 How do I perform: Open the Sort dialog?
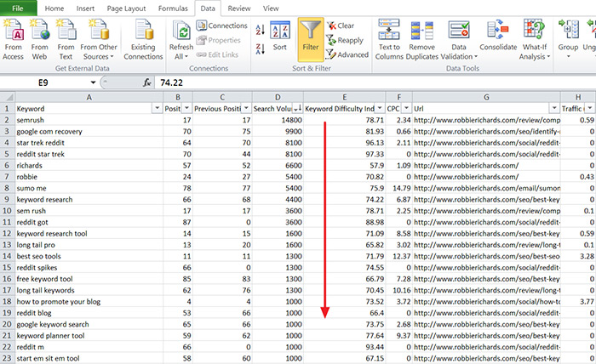(280, 36)
